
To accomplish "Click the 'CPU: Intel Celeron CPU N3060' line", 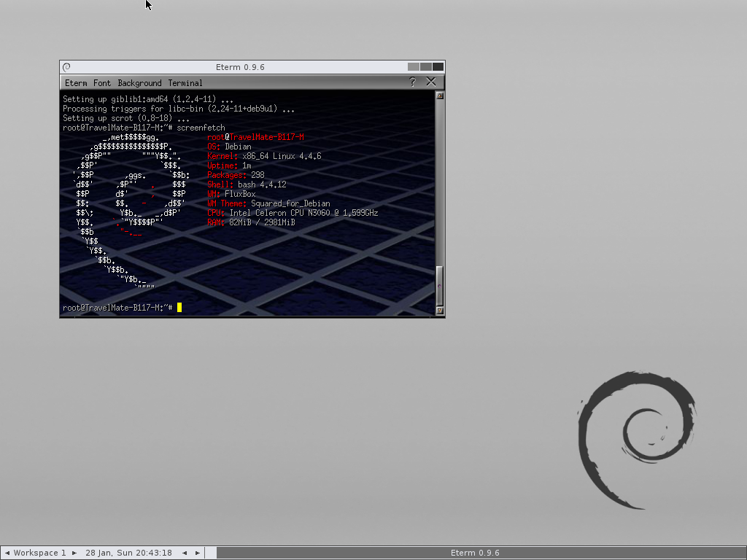I will [293, 213].
